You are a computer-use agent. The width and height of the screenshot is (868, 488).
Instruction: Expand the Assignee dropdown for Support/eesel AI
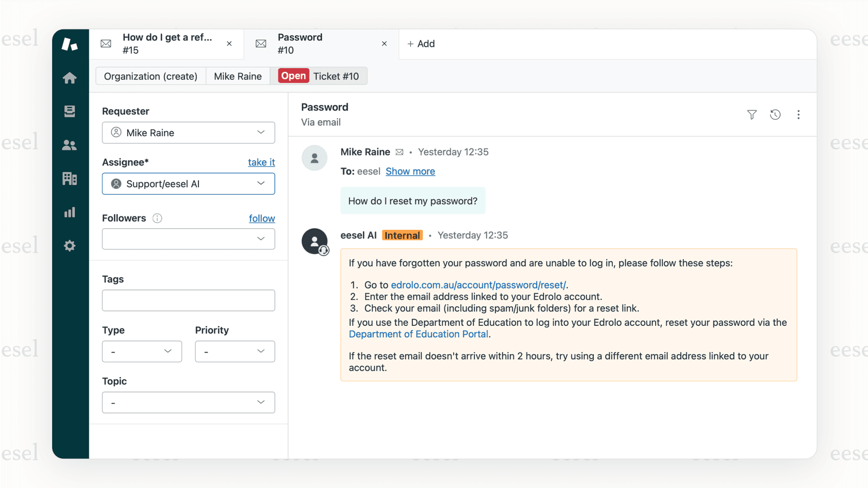pyautogui.click(x=188, y=183)
